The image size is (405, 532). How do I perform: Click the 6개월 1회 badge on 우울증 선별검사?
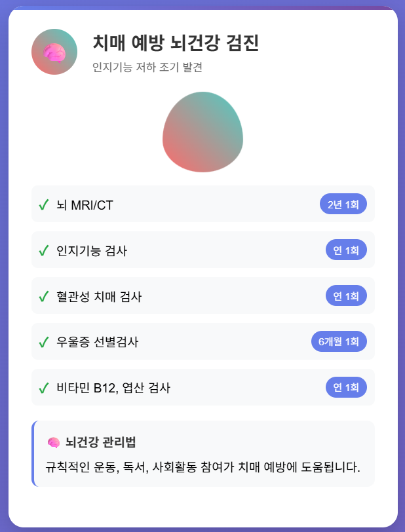coord(340,341)
